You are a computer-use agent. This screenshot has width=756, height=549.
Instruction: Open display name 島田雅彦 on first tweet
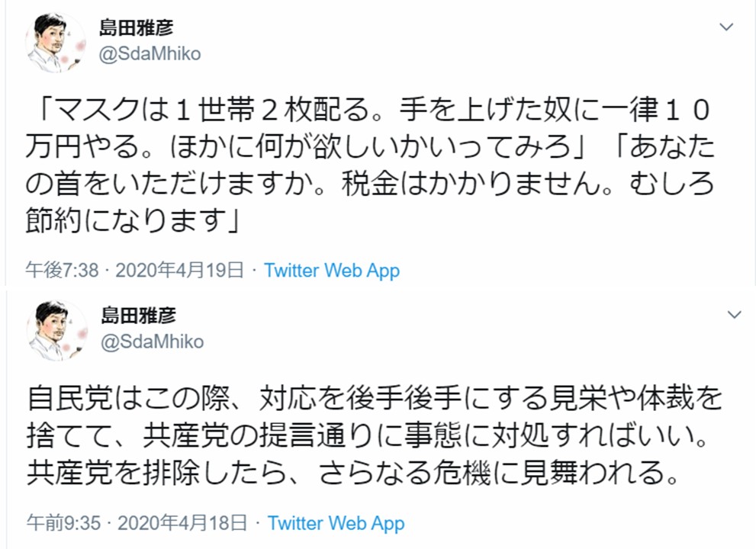[x=136, y=27]
